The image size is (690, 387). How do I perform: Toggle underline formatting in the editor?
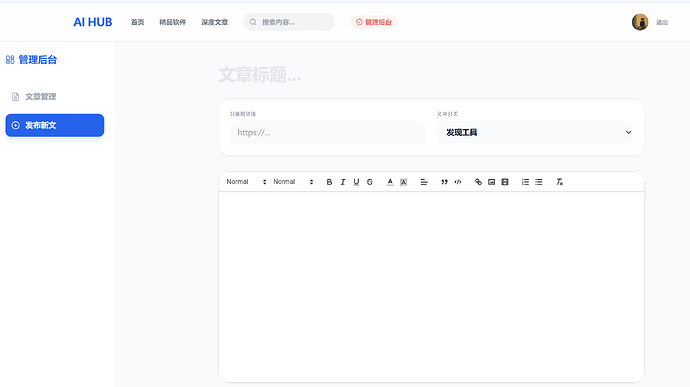(x=356, y=182)
